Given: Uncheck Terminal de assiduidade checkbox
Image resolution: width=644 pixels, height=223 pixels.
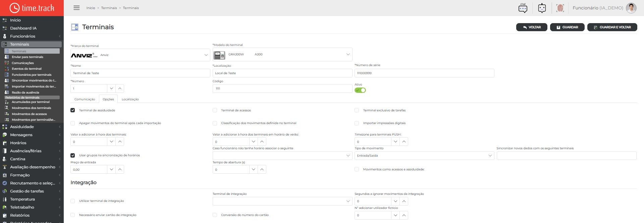Looking at the screenshot, I should point(73,110).
